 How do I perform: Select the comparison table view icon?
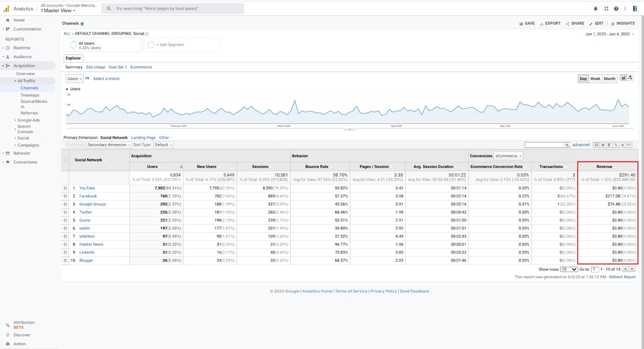tap(616, 145)
